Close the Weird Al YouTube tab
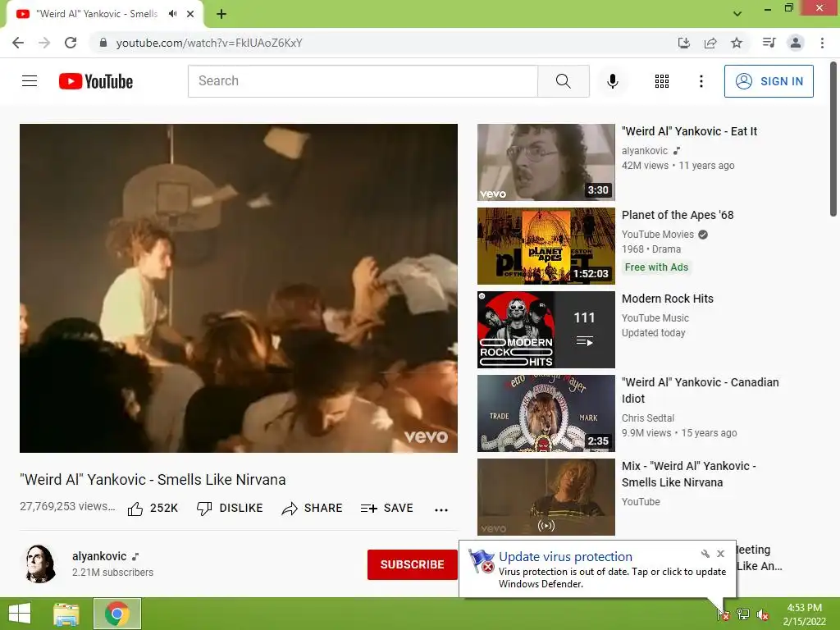The width and height of the screenshot is (840, 630). [190, 14]
